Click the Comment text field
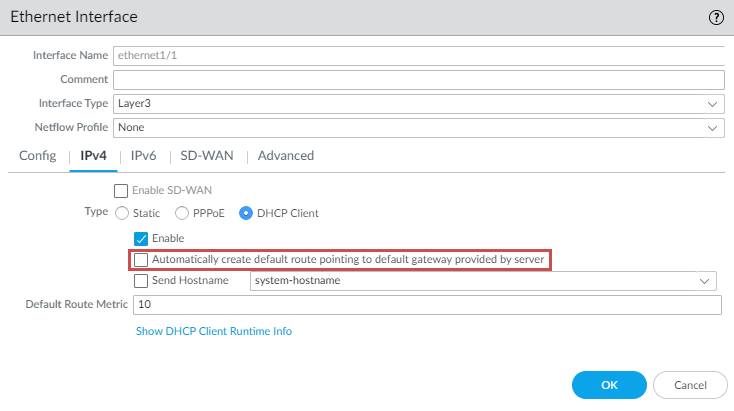The image size is (734, 411). 418,79
